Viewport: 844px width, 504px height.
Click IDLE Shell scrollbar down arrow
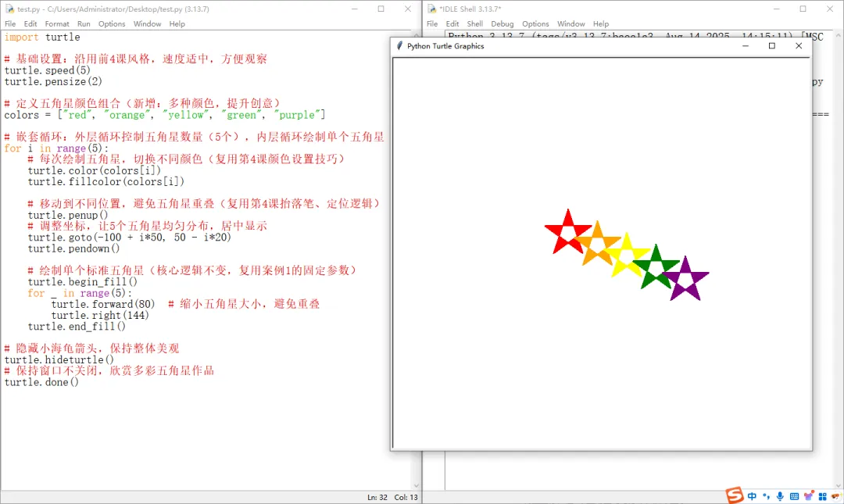point(839,485)
